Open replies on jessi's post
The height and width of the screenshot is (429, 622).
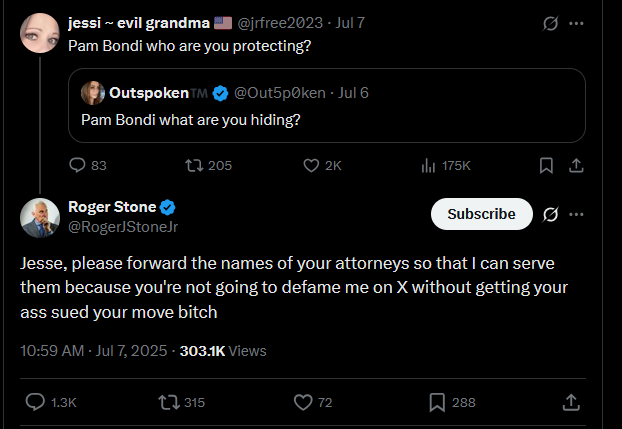click(x=88, y=165)
